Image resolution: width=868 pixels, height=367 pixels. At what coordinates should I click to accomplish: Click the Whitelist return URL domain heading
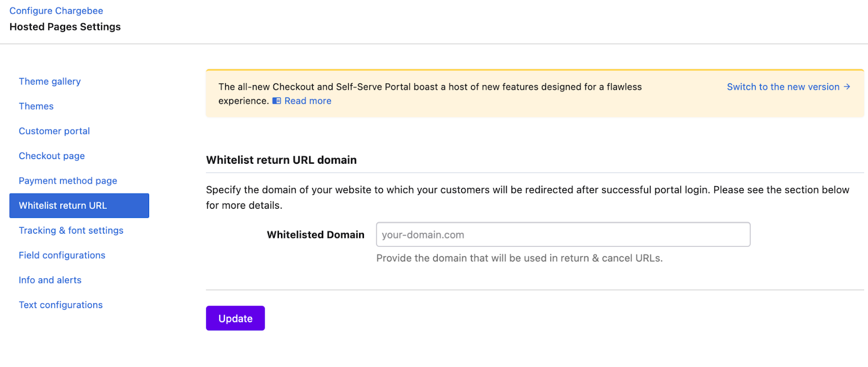pyautogui.click(x=282, y=160)
